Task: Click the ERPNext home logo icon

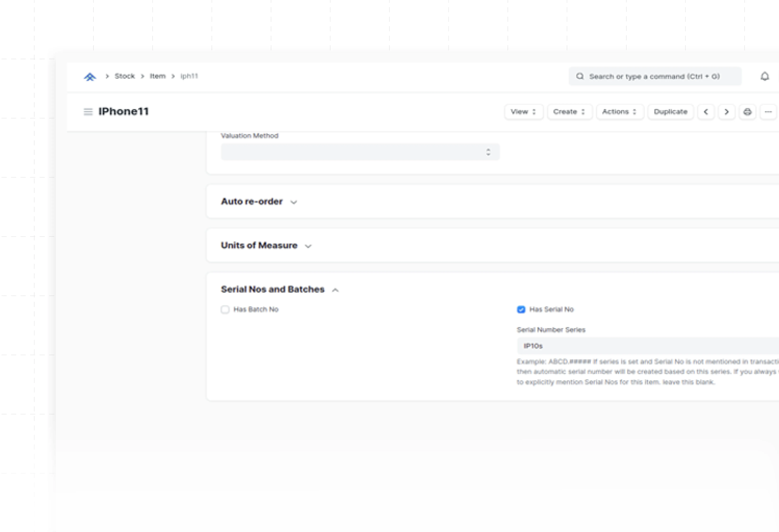Action: pyautogui.click(x=90, y=77)
